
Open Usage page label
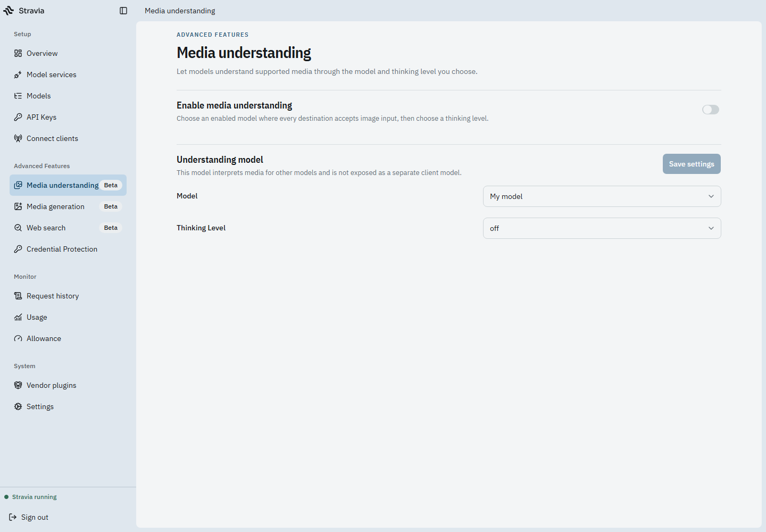tap(37, 317)
